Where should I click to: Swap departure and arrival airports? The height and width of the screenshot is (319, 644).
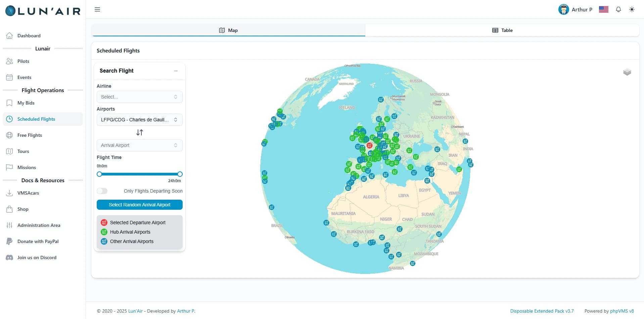pos(140,132)
